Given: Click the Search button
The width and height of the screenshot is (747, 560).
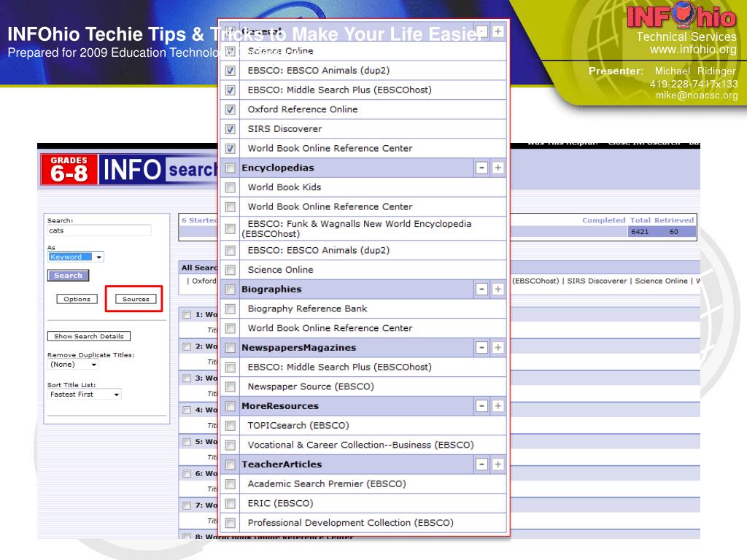Looking at the screenshot, I should [x=68, y=275].
